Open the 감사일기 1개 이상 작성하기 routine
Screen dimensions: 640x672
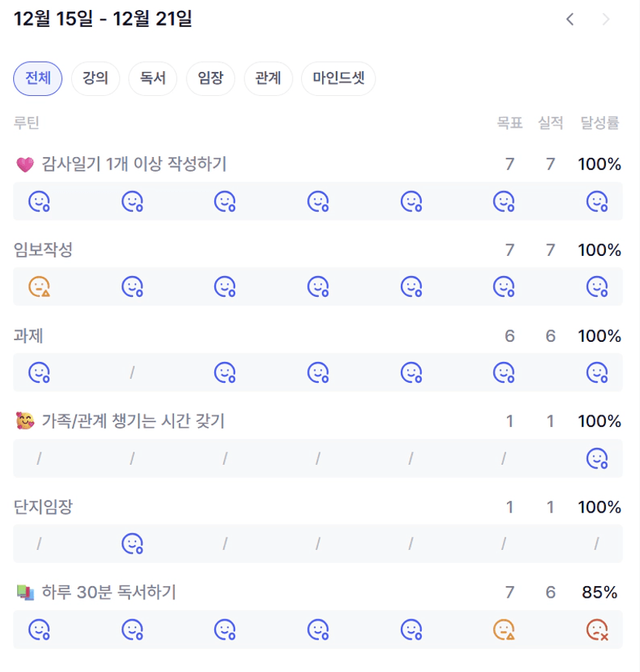click(x=133, y=164)
